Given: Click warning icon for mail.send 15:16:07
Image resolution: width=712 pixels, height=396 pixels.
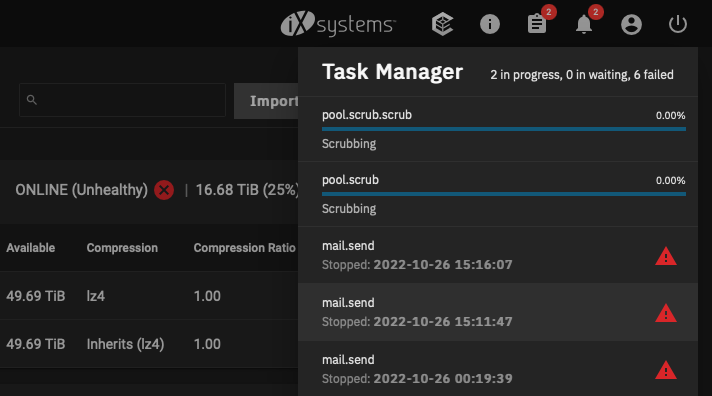Looking at the screenshot, I should pos(666,256).
